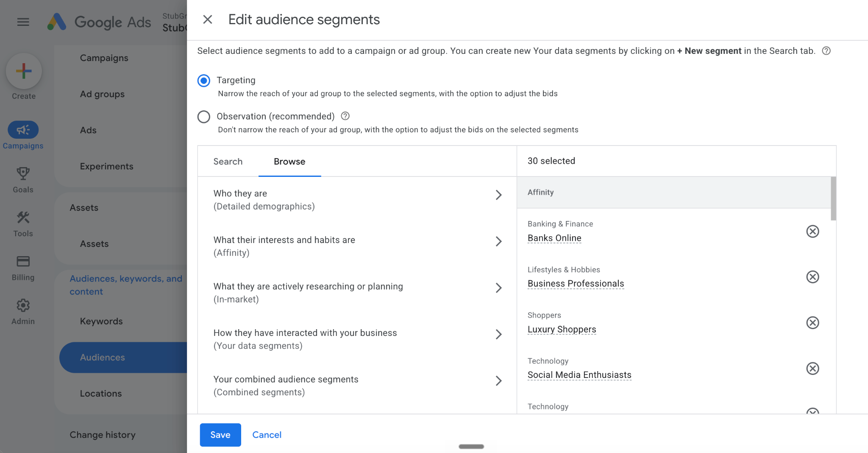
Task: Expand Audiences, keywords, and content section
Action: tap(126, 285)
